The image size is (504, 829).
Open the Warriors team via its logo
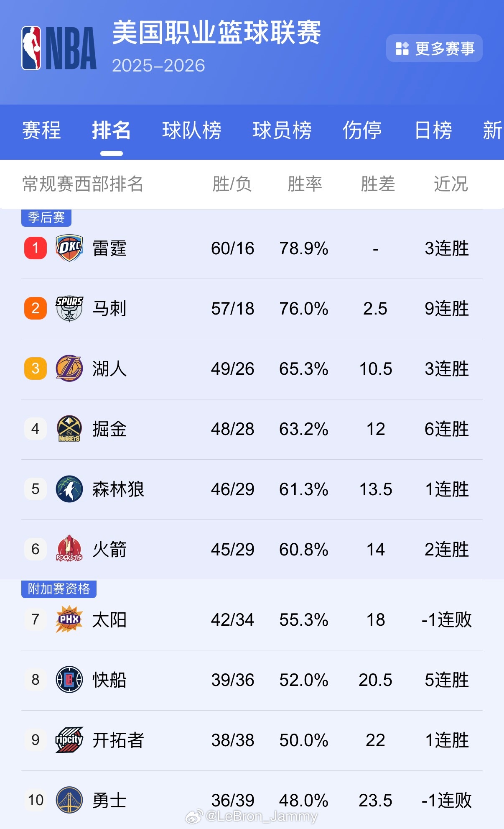coord(68,801)
